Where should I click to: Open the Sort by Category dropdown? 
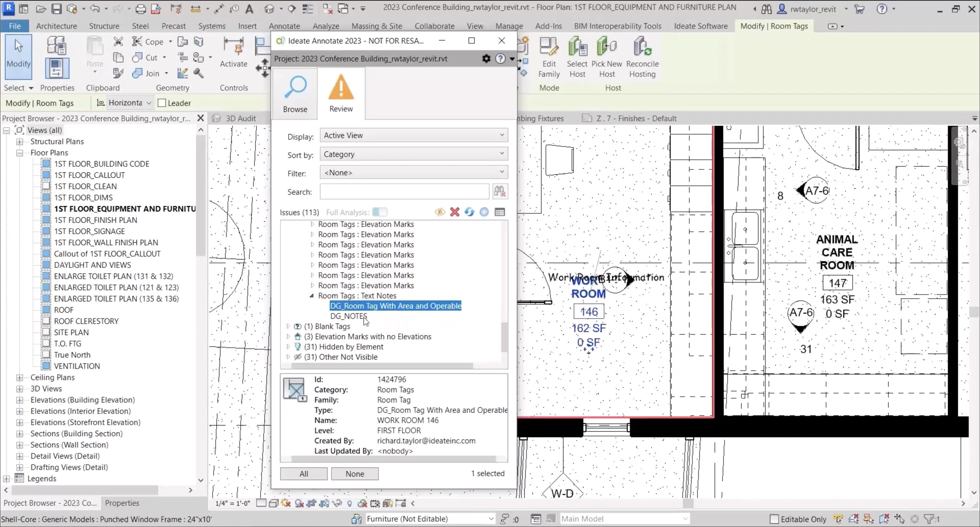click(413, 154)
